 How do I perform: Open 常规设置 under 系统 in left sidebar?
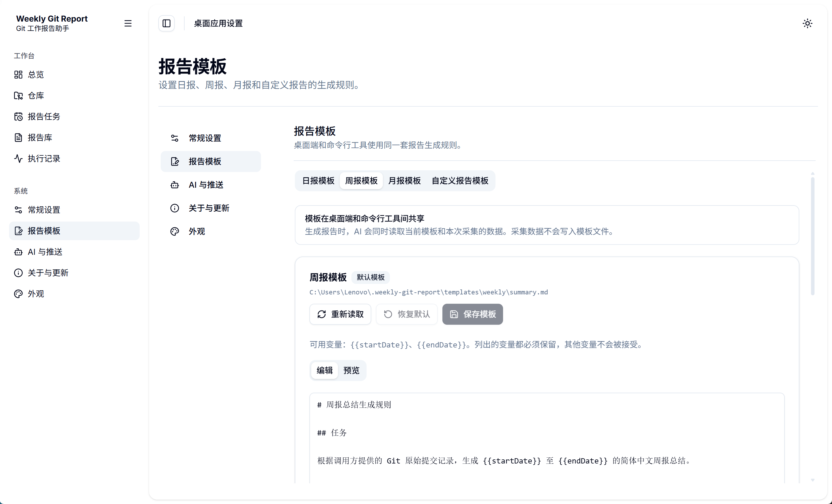click(74, 210)
